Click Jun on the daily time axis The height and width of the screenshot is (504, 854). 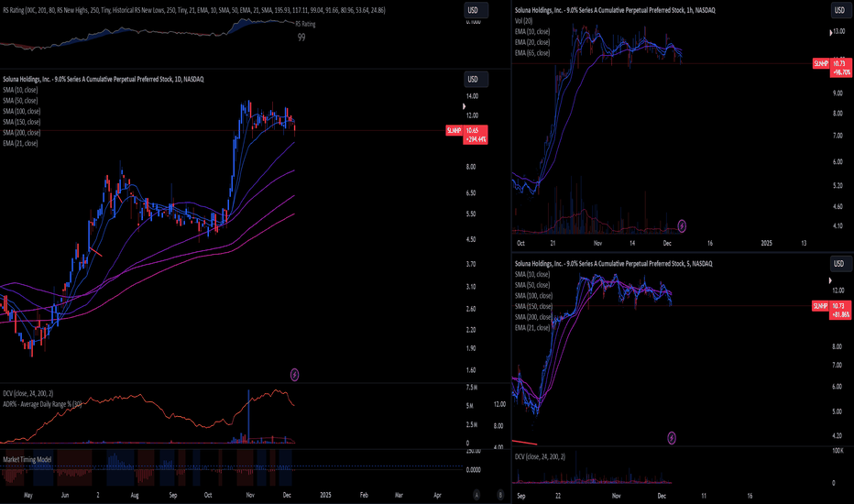[65, 495]
